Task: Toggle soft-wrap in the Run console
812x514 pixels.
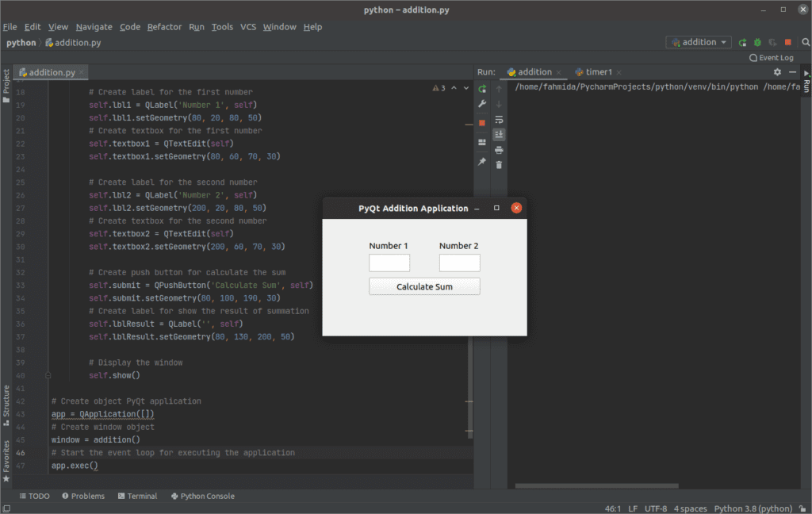Action: click(499, 119)
